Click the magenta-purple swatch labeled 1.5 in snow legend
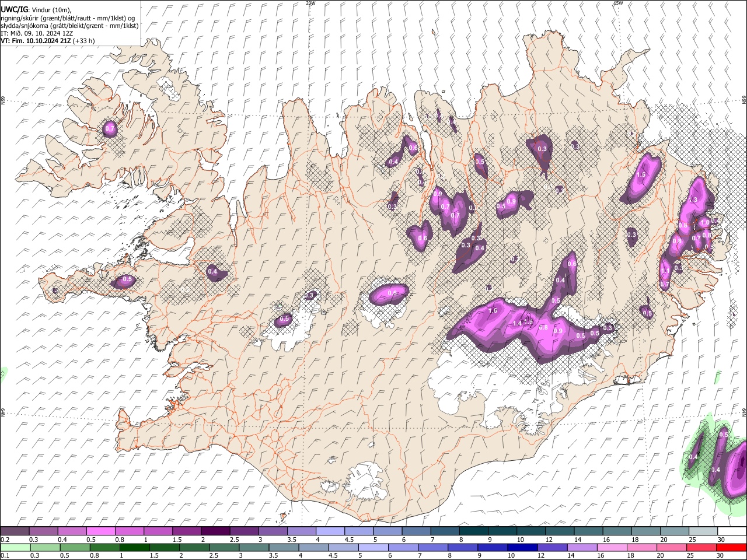Viewport: 747px width, 560px height. (187, 531)
